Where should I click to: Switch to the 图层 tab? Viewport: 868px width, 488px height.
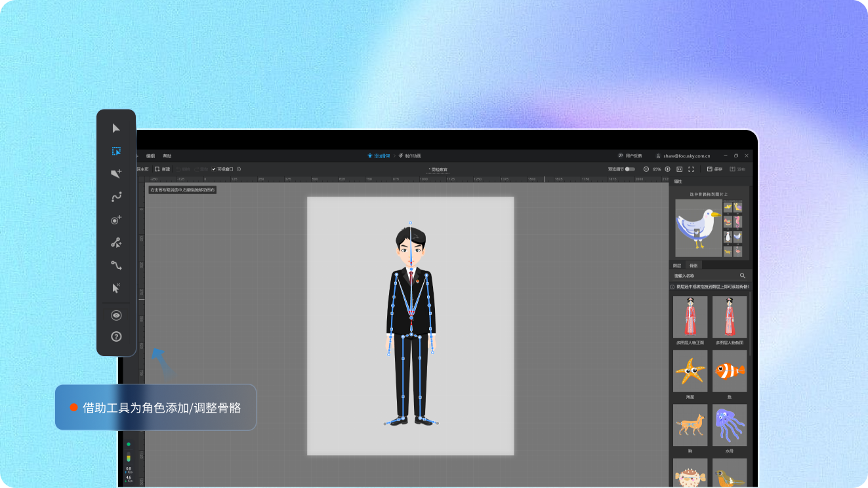pos(677,266)
